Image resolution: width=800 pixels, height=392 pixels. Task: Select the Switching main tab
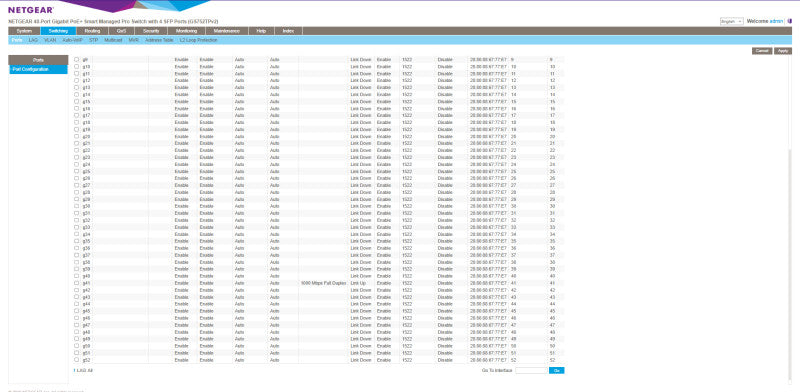click(x=58, y=31)
